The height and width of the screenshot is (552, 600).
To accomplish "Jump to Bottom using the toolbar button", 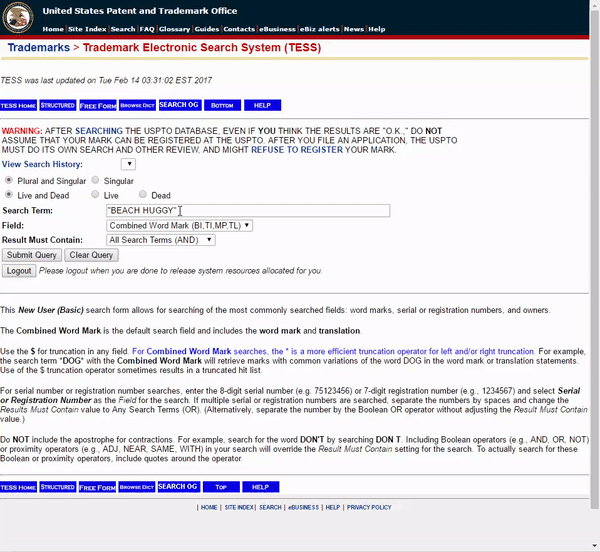I will 222,105.
